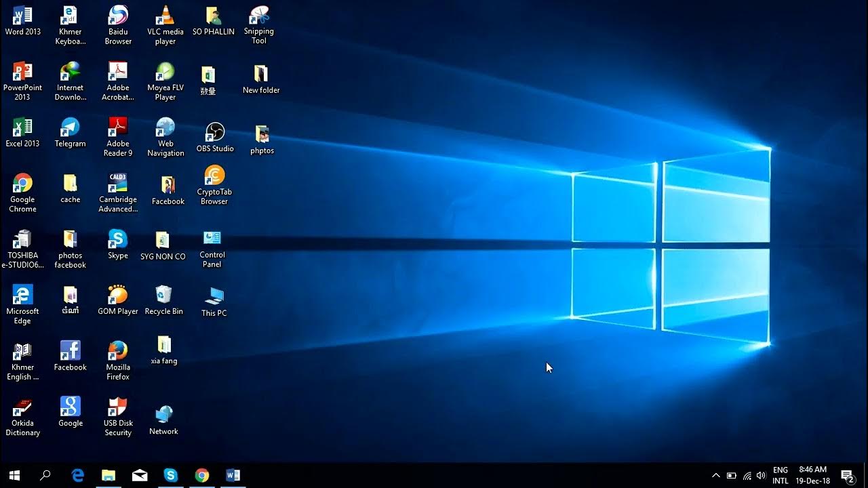The height and width of the screenshot is (488, 868).
Task: Open the ENG INTL language switcher
Action: pos(781,475)
